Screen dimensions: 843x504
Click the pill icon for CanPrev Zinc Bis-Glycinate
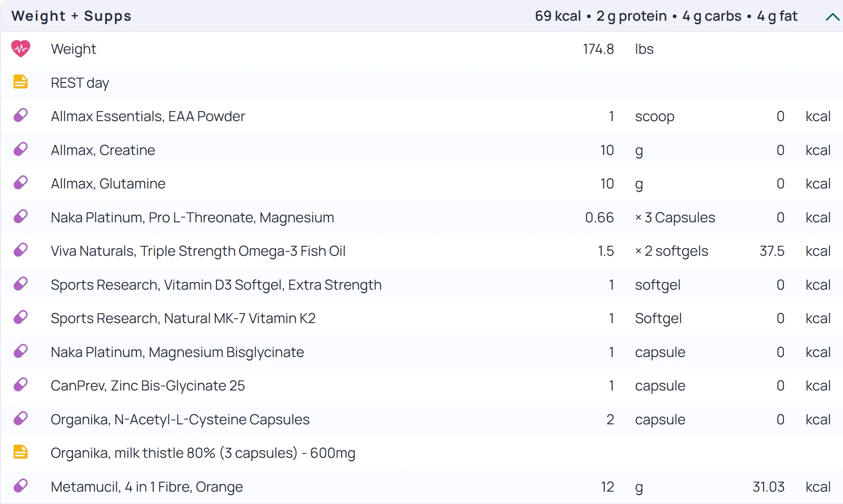click(x=21, y=385)
